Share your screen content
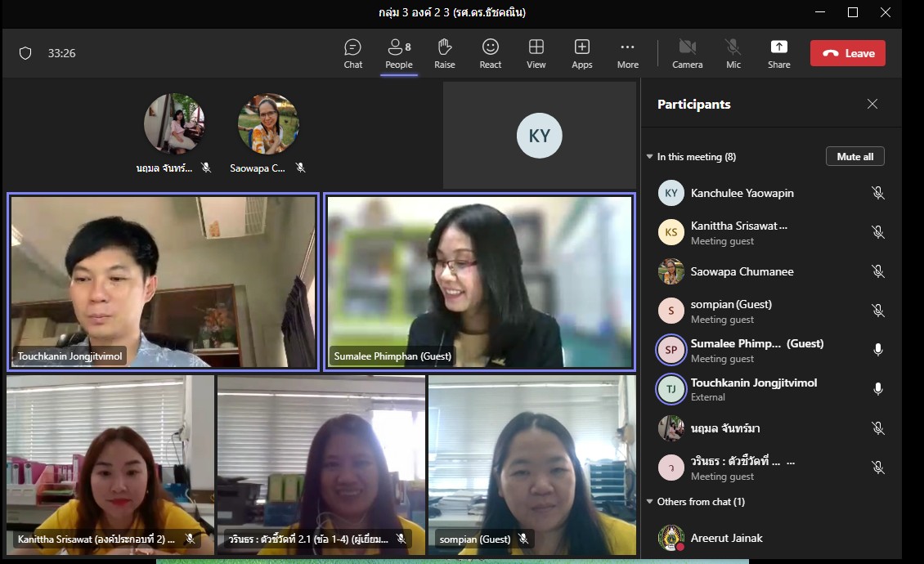The height and width of the screenshot is (564, 924). 778,53
